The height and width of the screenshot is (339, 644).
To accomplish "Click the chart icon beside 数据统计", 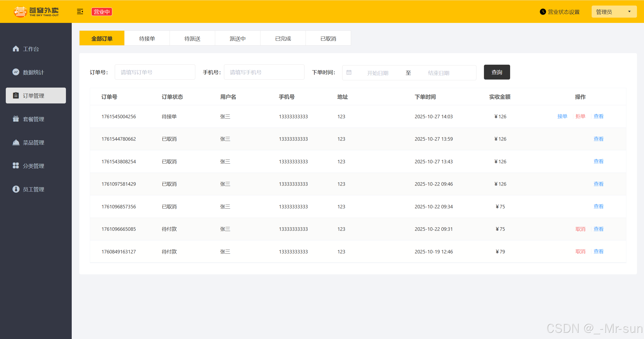I will click(16, 72).
